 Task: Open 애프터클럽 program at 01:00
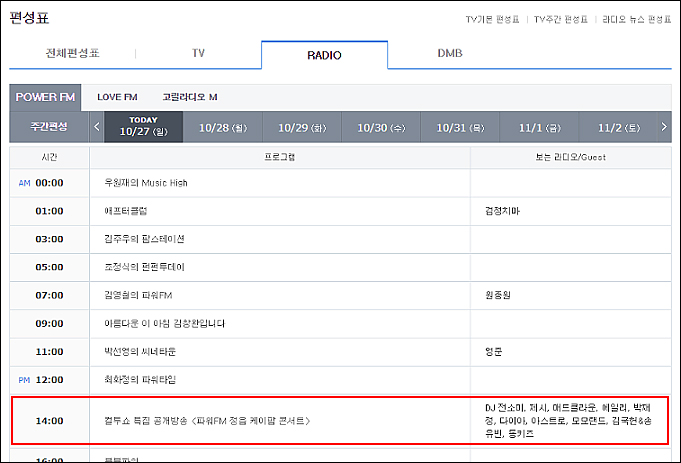coord(126,211)
